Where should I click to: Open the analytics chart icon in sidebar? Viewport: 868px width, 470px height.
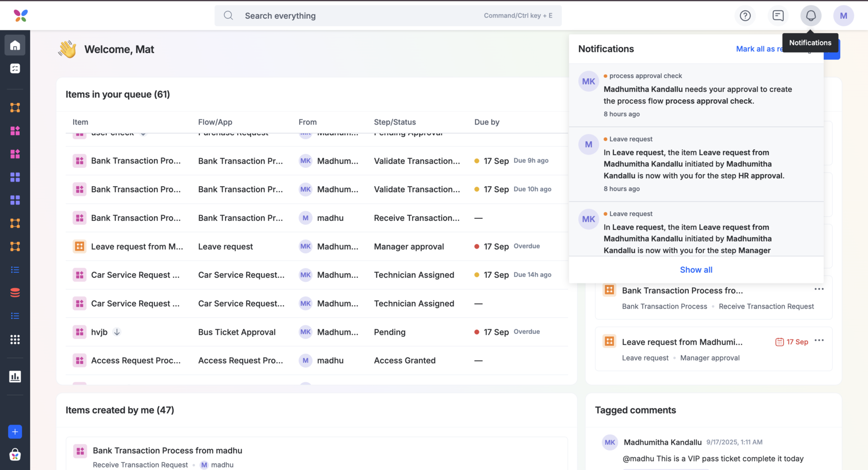click(x=15, y=376)
